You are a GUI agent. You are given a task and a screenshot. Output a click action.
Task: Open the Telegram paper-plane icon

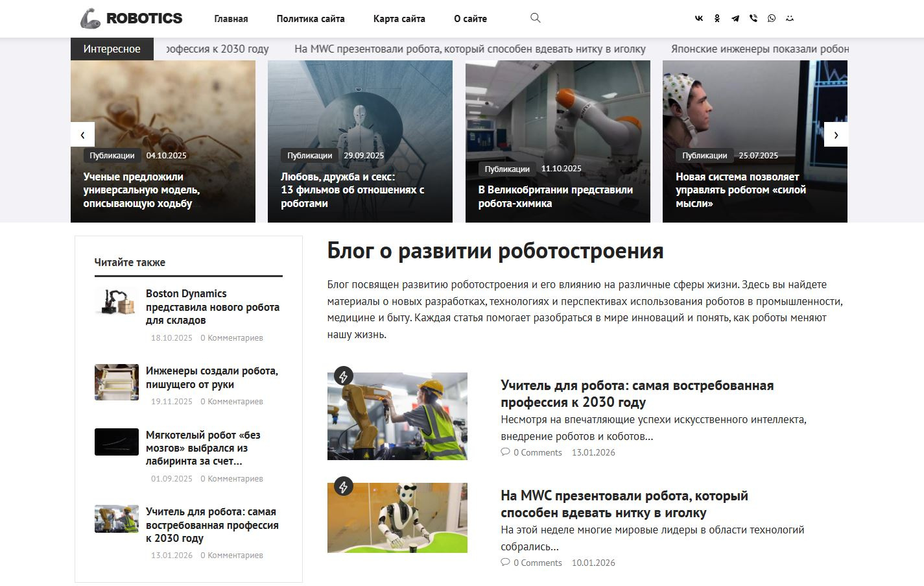coord(735,18)
